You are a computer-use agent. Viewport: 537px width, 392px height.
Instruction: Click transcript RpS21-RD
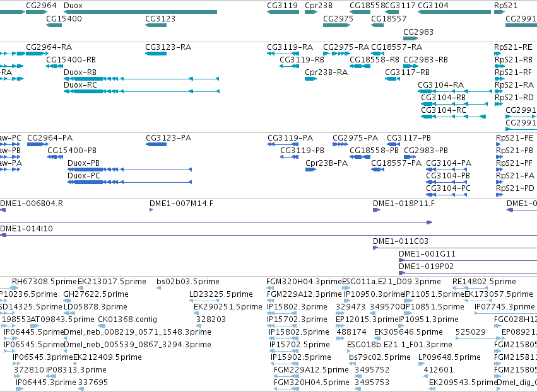click(x=499, y=103)
